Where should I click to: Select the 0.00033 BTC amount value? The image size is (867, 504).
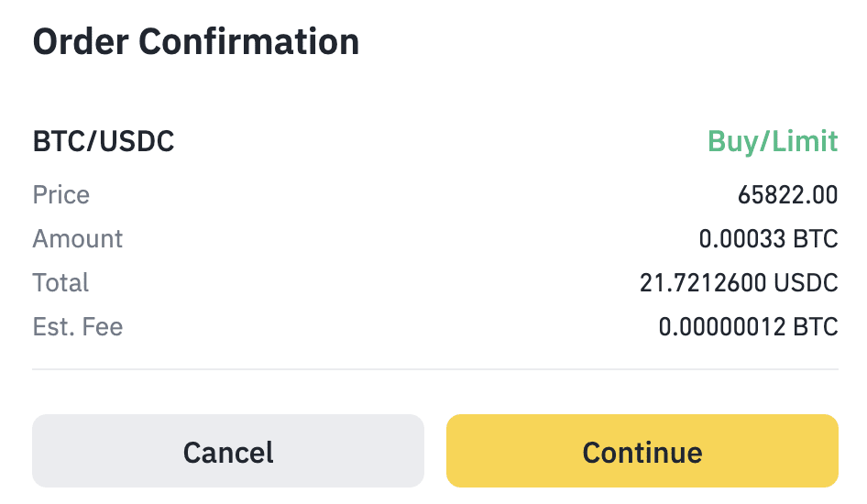[x=768, y=239]
